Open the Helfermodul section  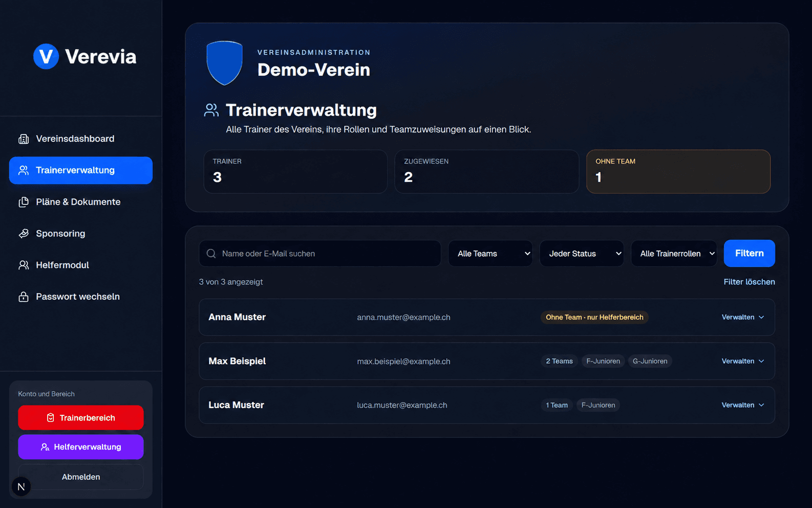pos(81,265)
